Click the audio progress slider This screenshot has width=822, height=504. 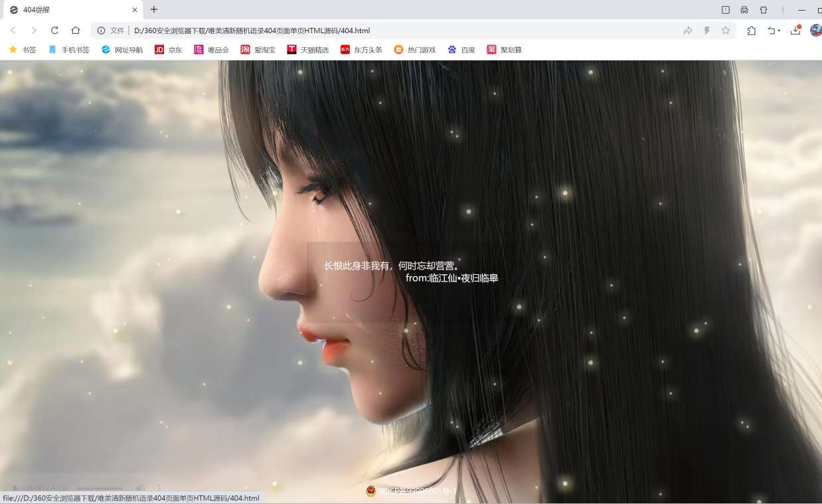click(x=99, y=487)
